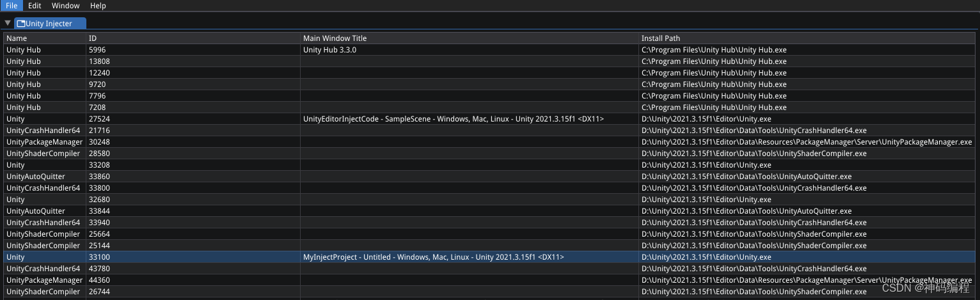This screenshot has width=980, height=300.
Task: Select UnityShaderCompiler row with ID 28580
Action: tap(489, 154)
